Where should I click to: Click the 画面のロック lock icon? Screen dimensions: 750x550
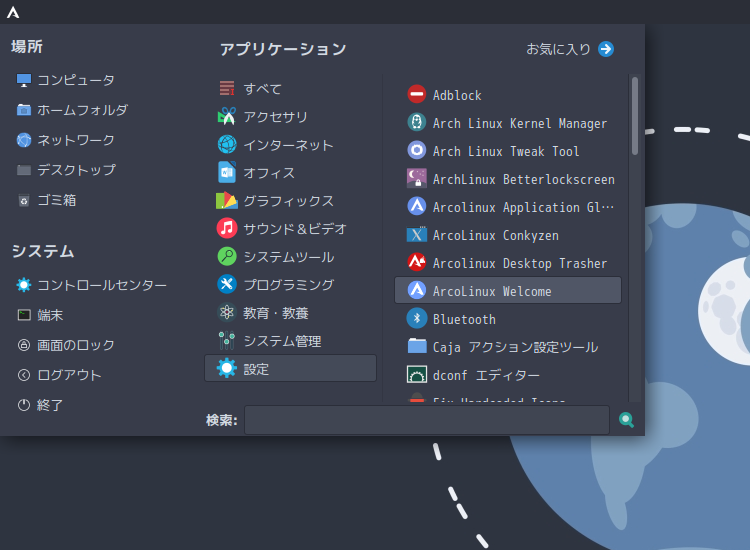coord(23,345)
